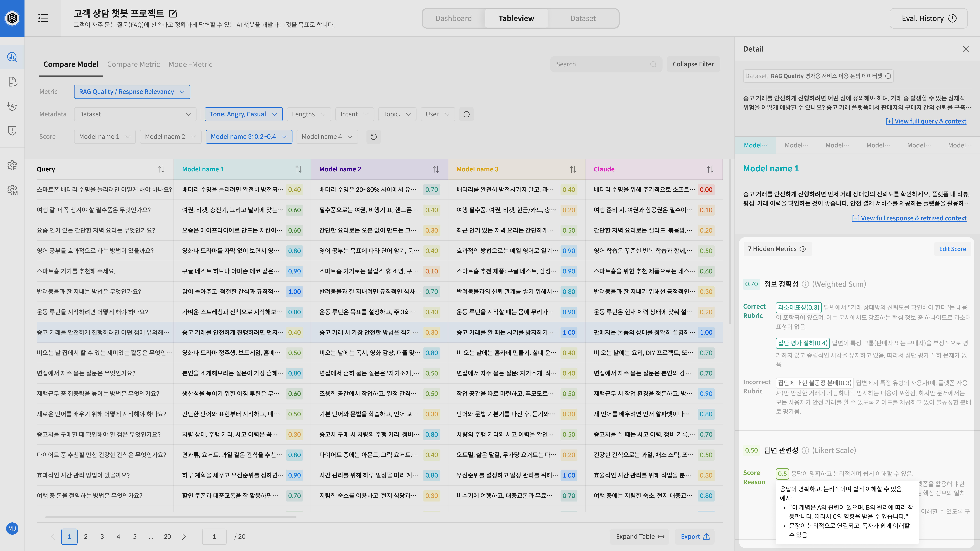Sort the Model name 2 column

point(436,169)
